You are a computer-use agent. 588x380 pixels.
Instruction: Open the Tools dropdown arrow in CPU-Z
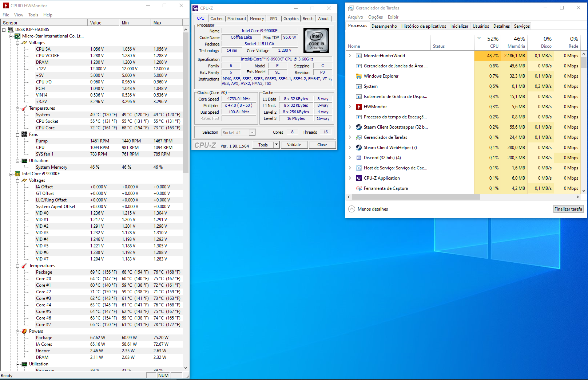point(276,145)
